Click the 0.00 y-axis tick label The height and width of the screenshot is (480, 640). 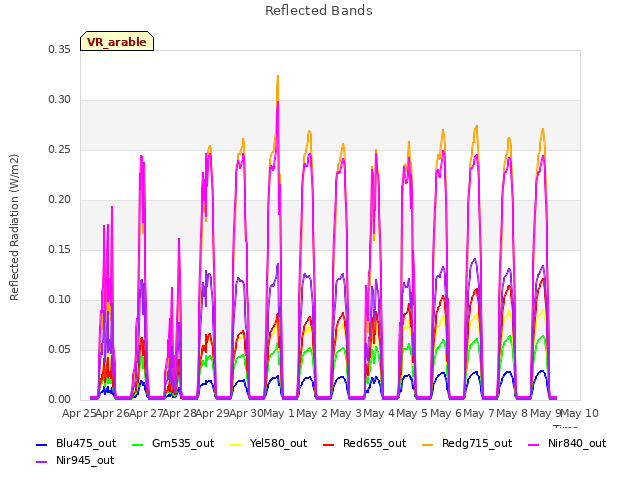point(59,400)
